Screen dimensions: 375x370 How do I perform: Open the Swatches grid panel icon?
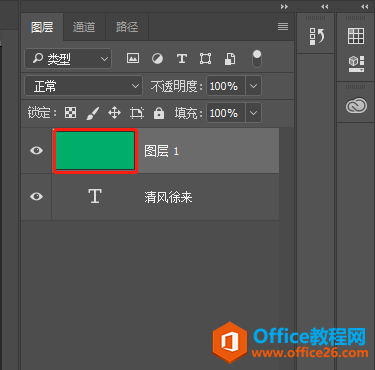click(x=356, y=36)
